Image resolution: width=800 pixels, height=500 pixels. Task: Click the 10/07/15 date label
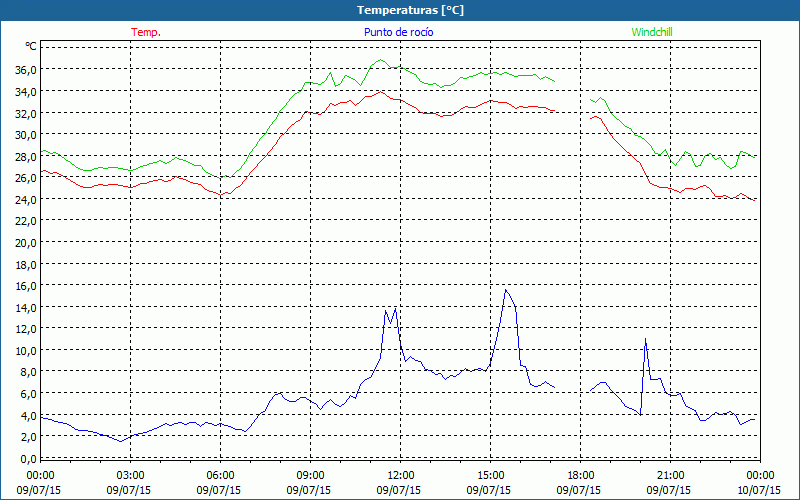click(x=759, y=490)
